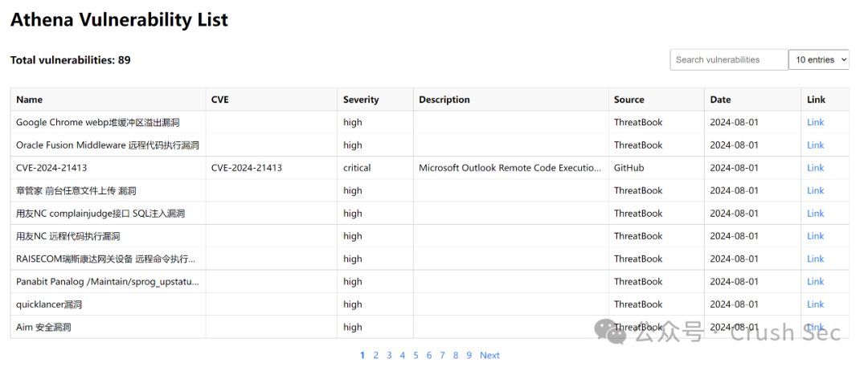Image resolution: width=868 pixels, height=367 pixels.
Task: Select Panabit Panalog /Maintain/sprog_upstatus name cell
Action: [108, 281]
